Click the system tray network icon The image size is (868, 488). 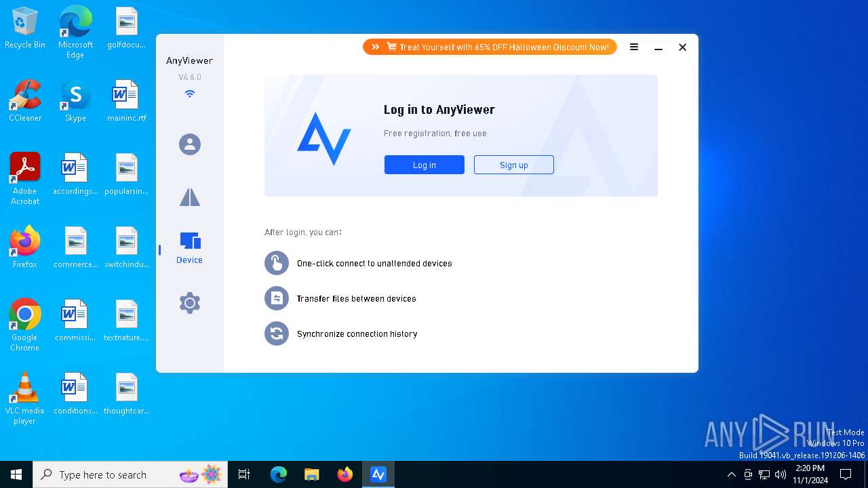(764, 474)
